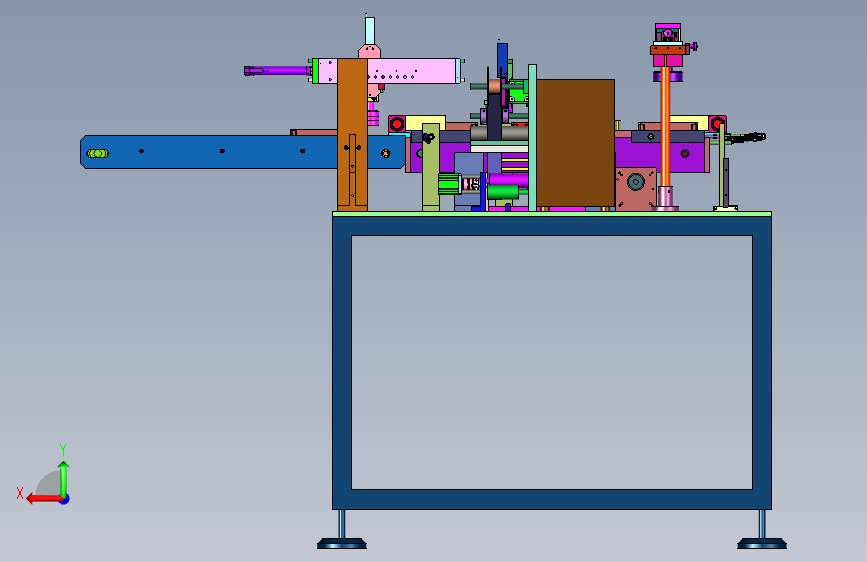
Task: Click the red X axis arrow of the triad
Action: (x=44, y=499)
